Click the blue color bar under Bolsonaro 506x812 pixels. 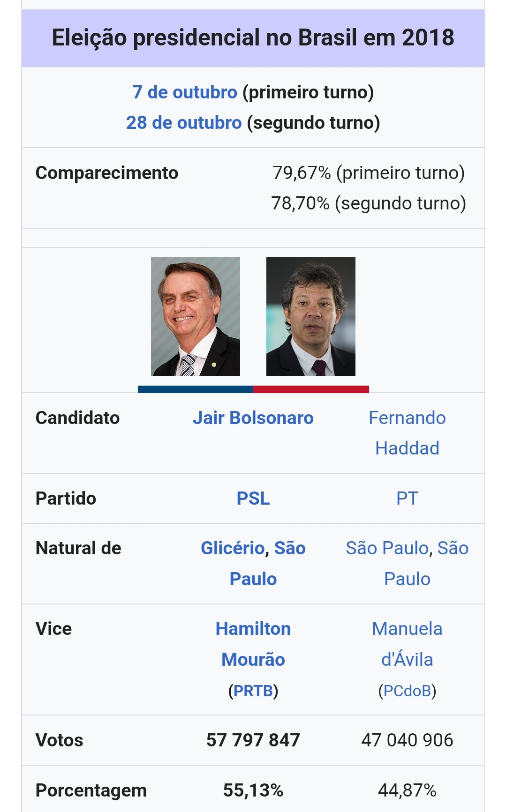[196, 389]
